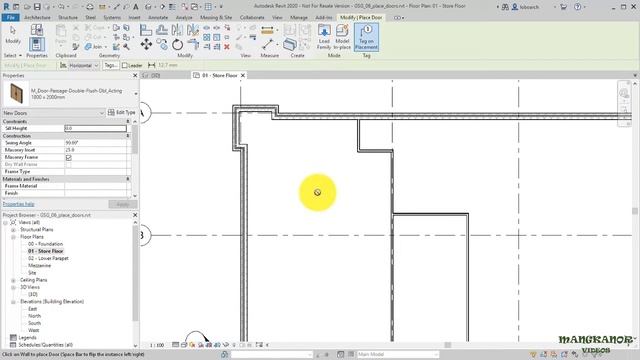The width and height of the screenshot is (640, 360).
Task: Collapse Floor Plans tree node
Action: (13, 237)
